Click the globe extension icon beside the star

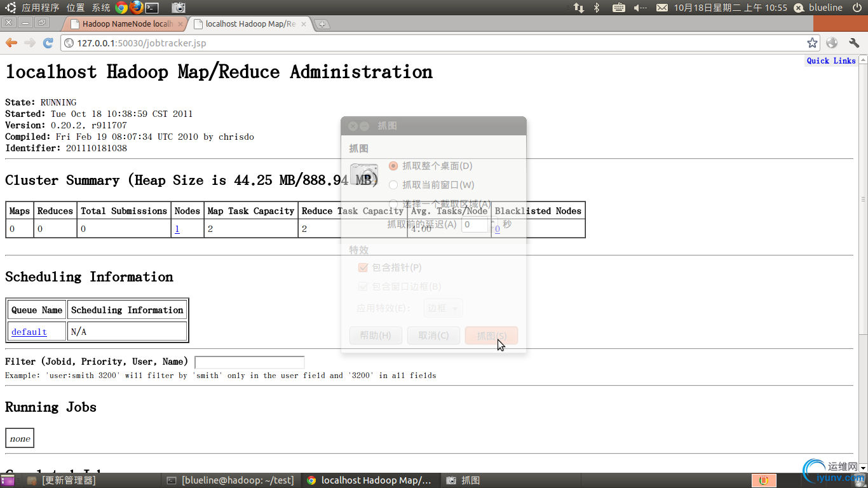click(x=832, y=43)
